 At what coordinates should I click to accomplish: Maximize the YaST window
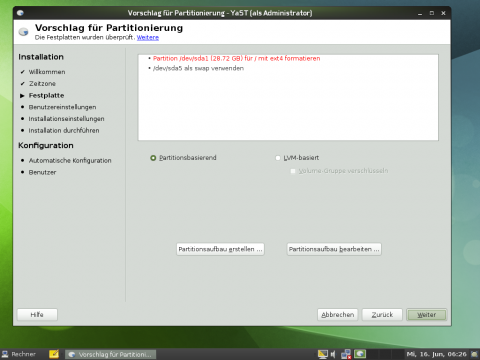coord(432,13)
